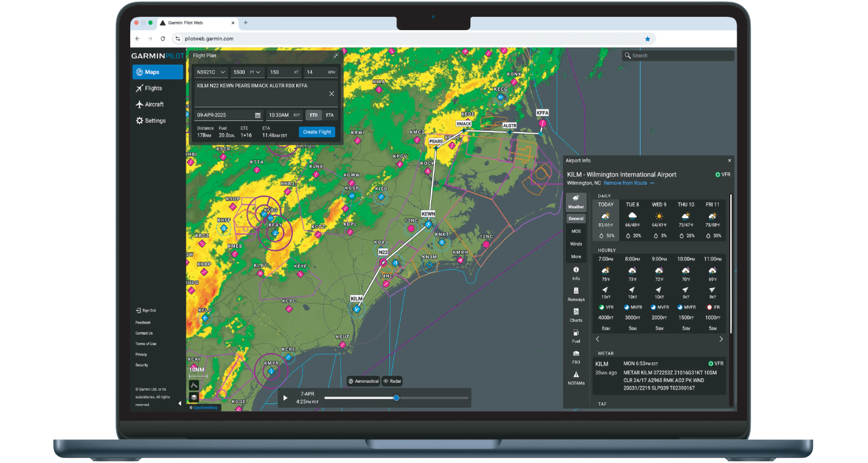The width and height of the screenshot is (868, 463).
Task: Select the ETA toggle
Action: [x=330, y=115]
